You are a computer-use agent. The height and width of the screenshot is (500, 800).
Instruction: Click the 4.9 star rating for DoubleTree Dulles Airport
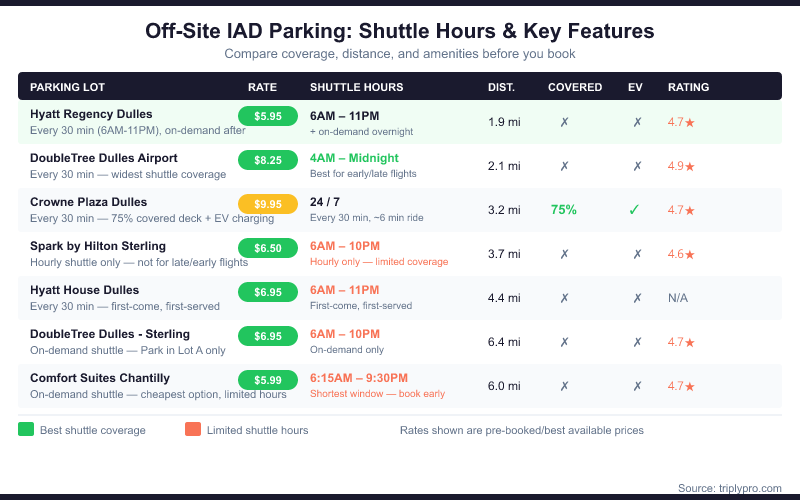[681, 166]
